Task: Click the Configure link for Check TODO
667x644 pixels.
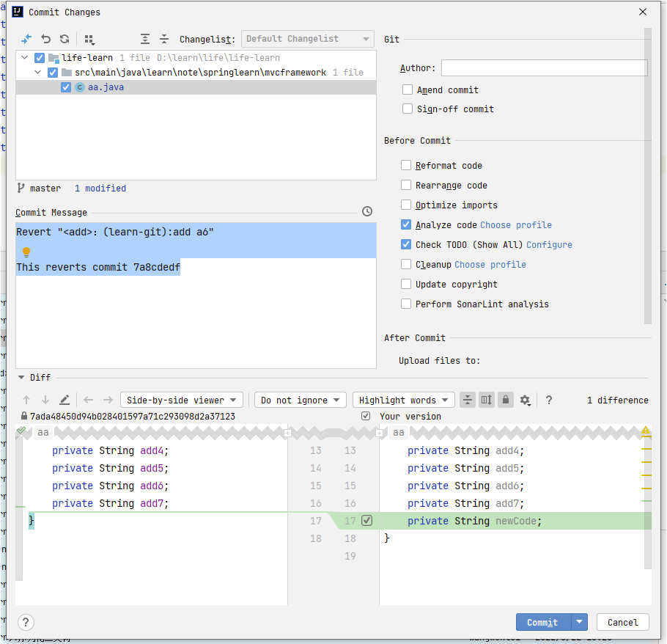Action: (x=549, y=245)
